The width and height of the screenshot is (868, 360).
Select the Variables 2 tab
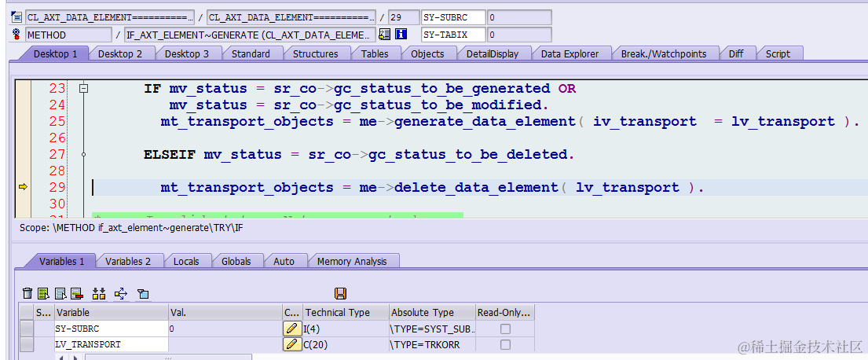pos(128,261)
